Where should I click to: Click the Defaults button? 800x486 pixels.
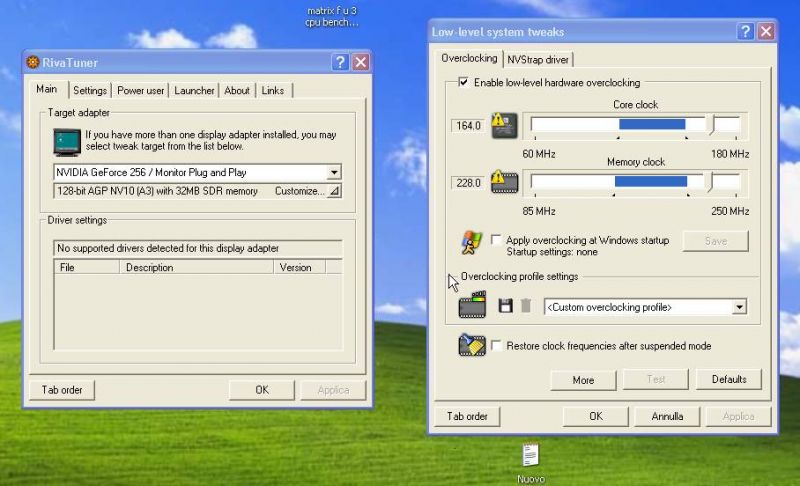point(729,379)
